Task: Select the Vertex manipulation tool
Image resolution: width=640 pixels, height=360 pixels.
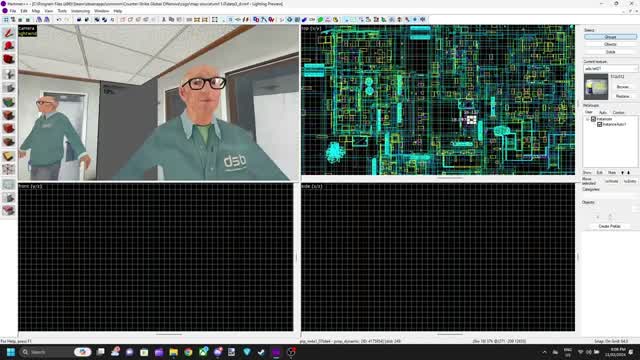Action: [x=9, y=169]
